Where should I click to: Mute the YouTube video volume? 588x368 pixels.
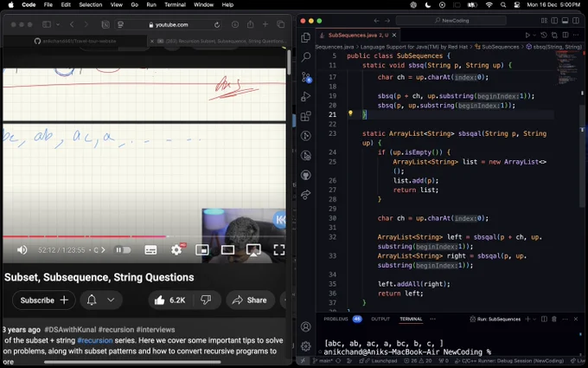click(x=22, y=249)
